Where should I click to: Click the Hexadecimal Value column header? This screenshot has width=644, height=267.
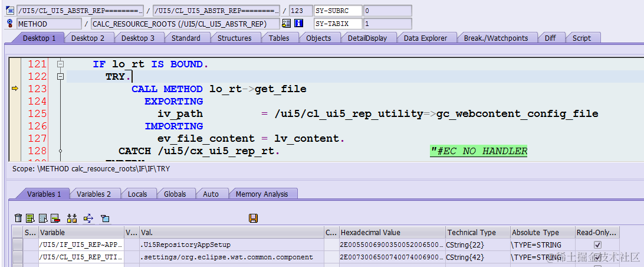coord(392,232)
